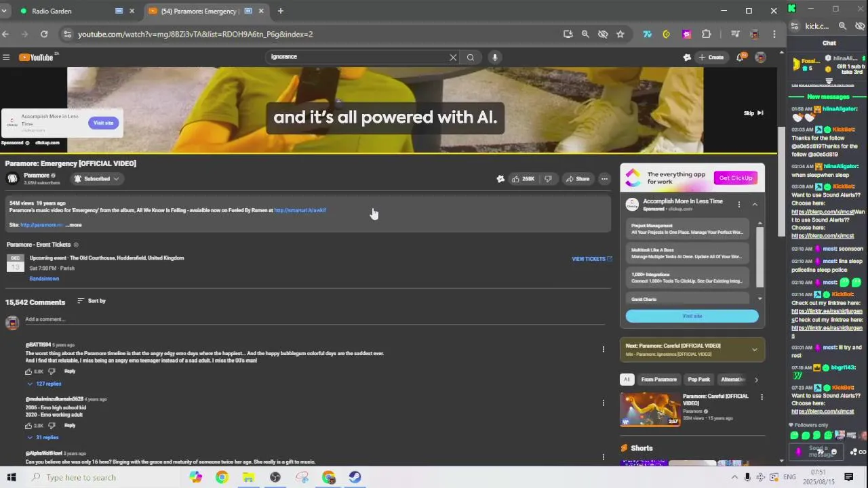Show more filter chips with right arrow
Screen dimensions: 868x488
[756, 380]
